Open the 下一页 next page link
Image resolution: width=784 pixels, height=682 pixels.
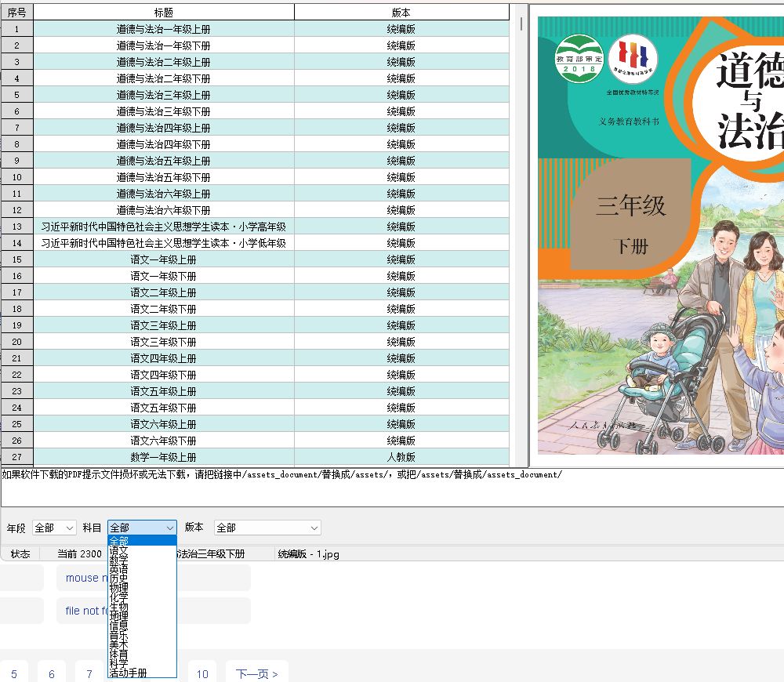point(256,673)
